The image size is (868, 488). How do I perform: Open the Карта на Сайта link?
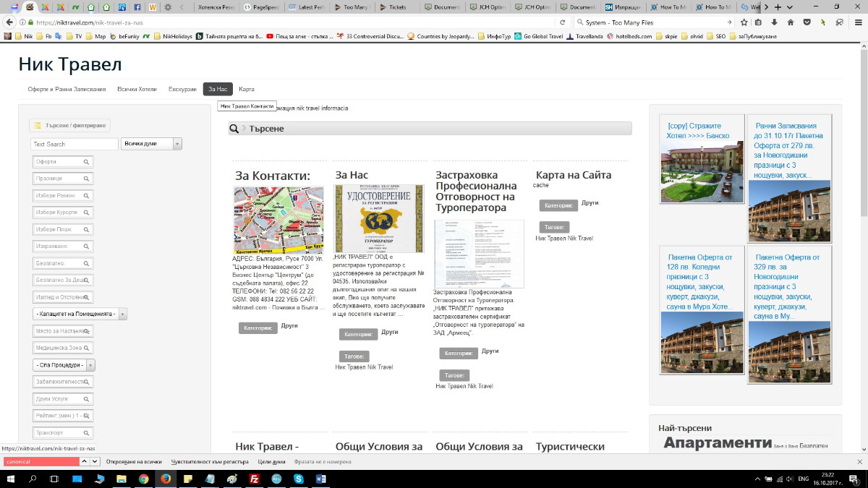pos(574,175)
